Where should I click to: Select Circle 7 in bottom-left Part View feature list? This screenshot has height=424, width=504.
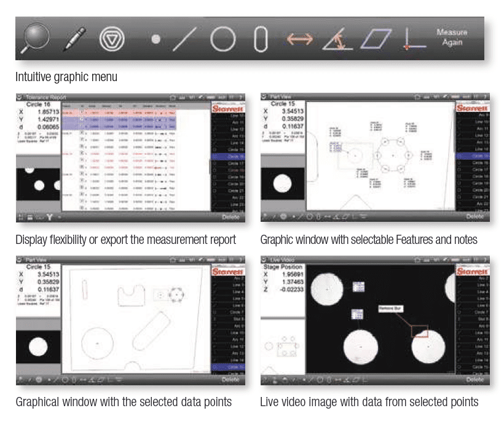[228, 312]
